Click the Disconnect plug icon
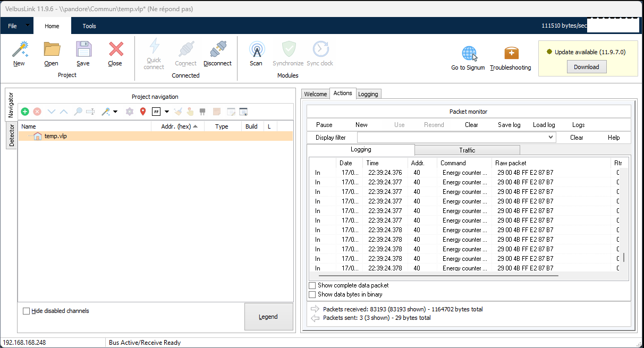Screen dimensions: 644x348 click(x=217, y=50)
